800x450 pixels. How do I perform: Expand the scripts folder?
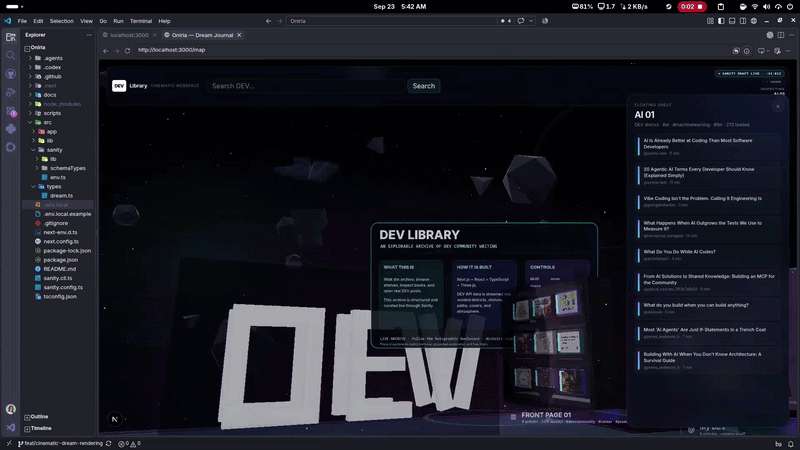[x=58, y=113]
